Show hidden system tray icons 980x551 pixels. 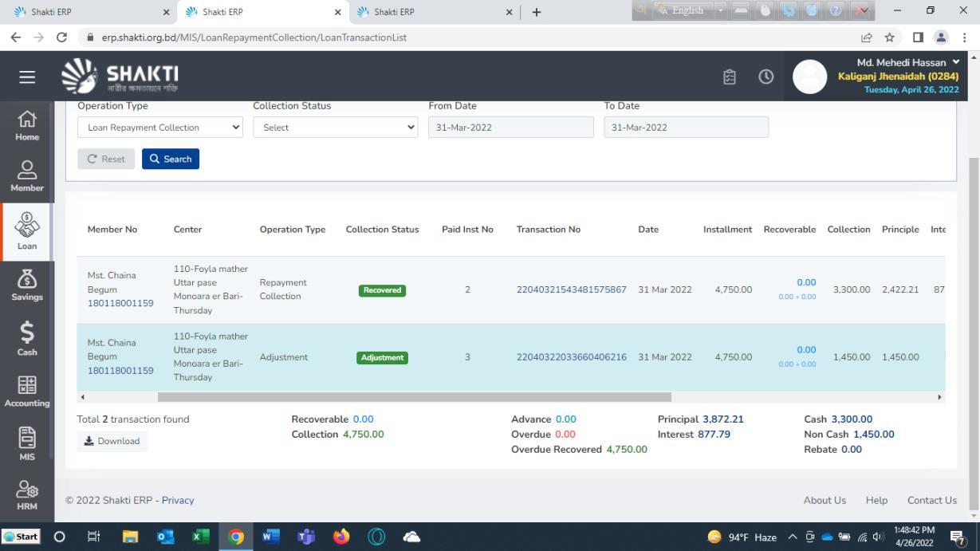tap(793, 537)
